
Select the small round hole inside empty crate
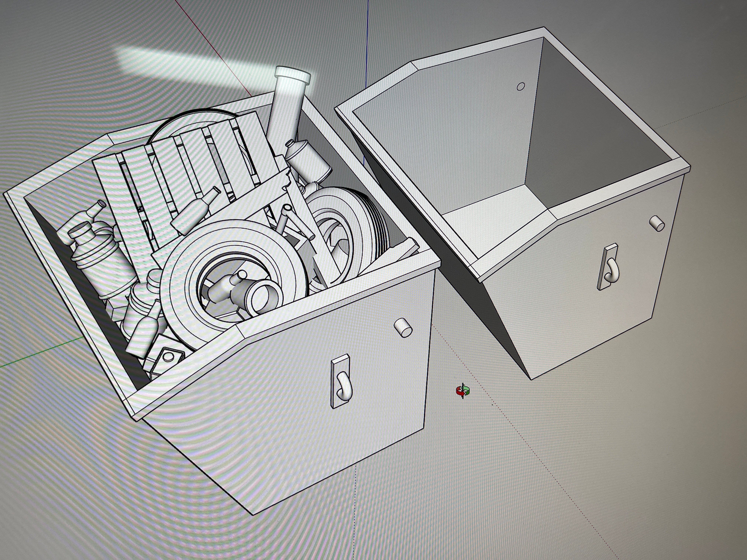(521, 87)
